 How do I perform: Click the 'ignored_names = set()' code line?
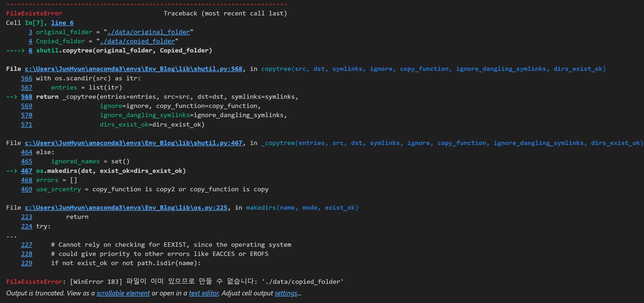(90, 161)
